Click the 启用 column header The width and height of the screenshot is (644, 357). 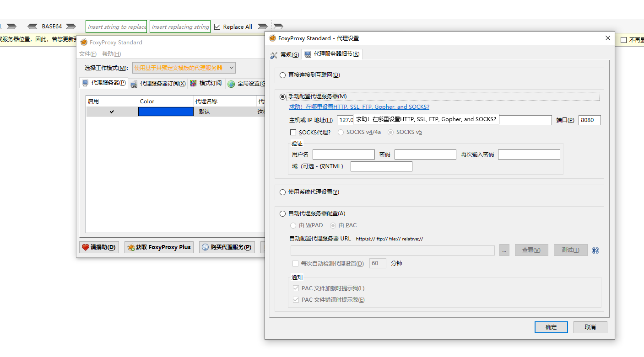pos(112,101)
